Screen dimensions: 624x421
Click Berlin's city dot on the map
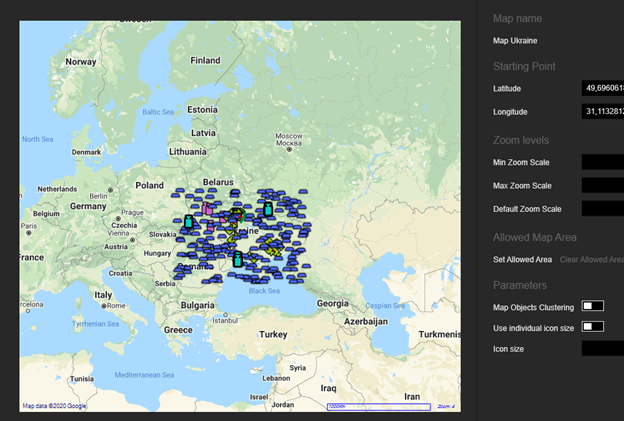pyautogui.click(x=111, y=190)
